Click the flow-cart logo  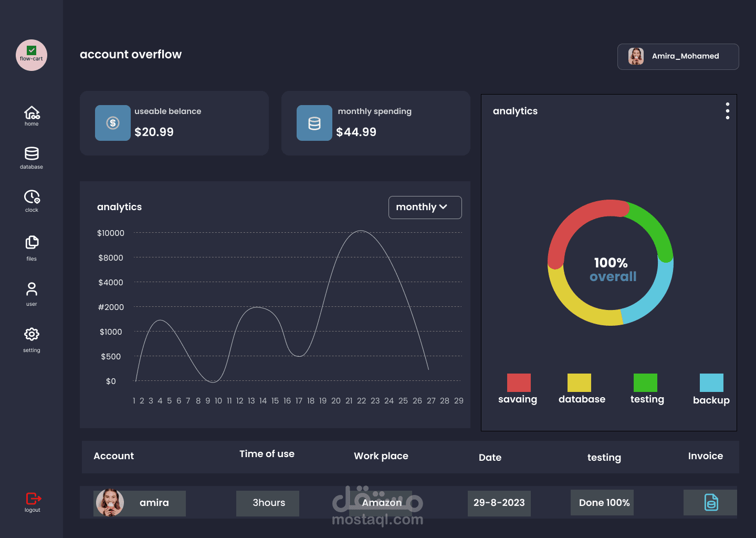(x=31, y=55)
